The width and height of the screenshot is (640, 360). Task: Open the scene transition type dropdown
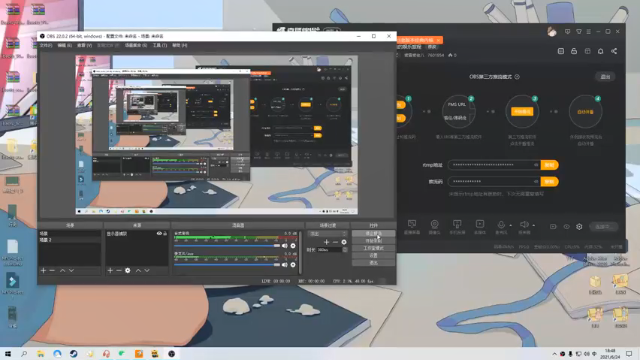pos(327,234)
